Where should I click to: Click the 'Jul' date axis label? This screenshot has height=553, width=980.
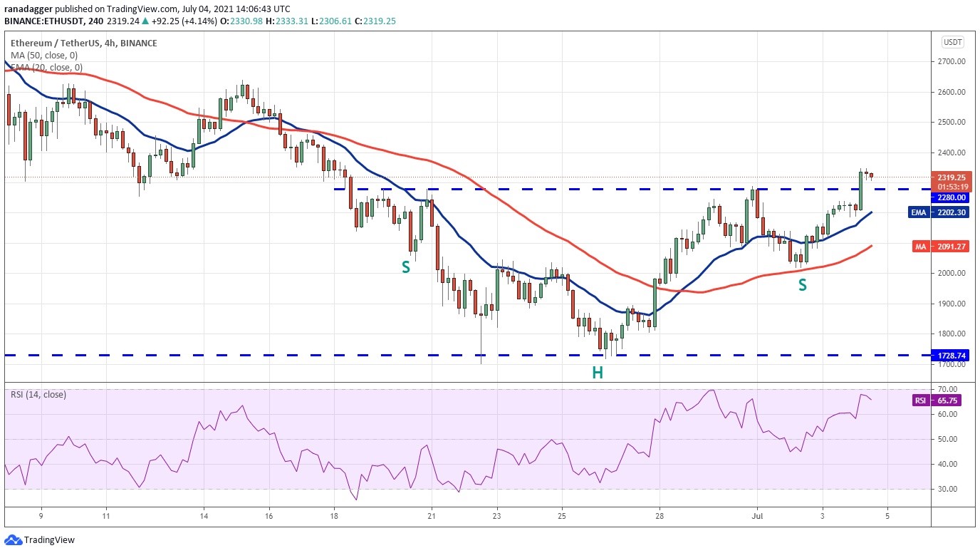point(756,515)
